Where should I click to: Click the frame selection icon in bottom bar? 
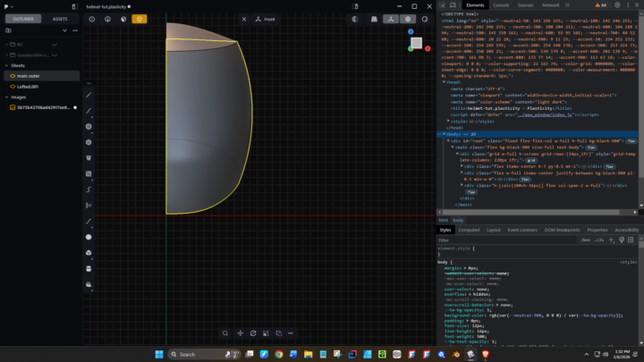tap(266, 333)
